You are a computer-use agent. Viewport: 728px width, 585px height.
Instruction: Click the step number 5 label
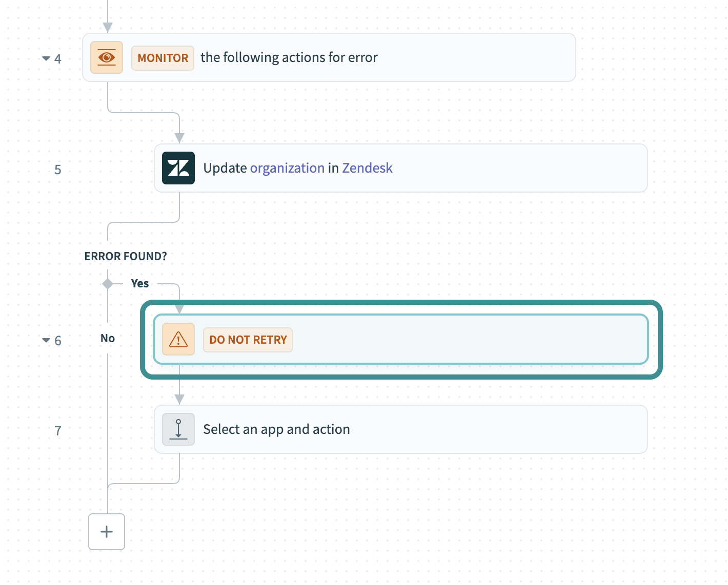click(x=57, y=170)
